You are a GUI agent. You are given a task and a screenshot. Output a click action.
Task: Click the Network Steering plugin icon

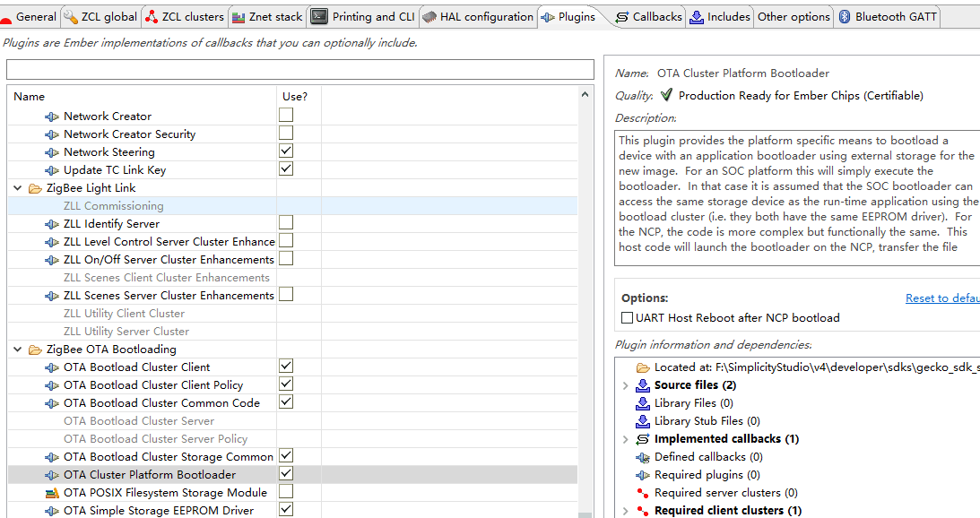52,152
